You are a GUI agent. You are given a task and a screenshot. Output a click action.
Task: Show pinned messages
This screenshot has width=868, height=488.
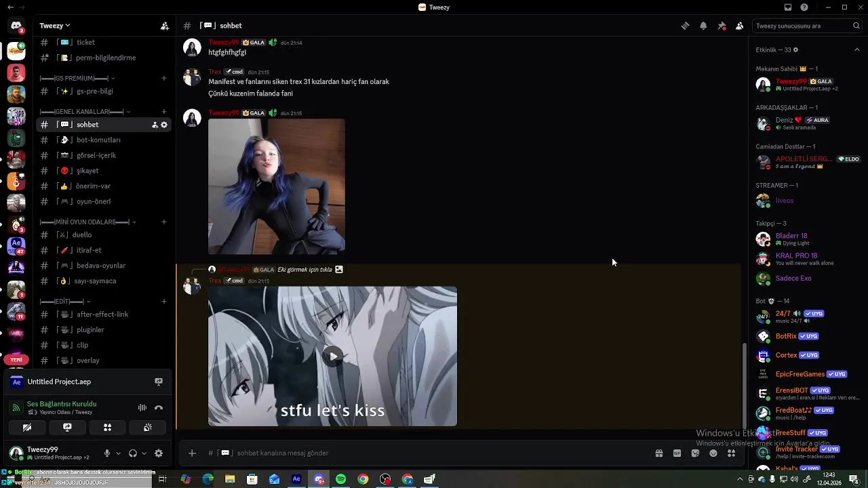coord(722,26)
